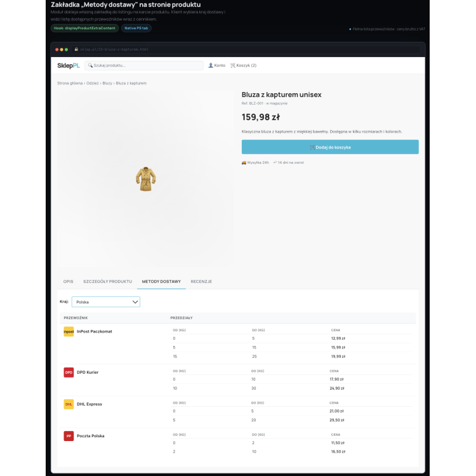Viewport: 476px width, 476px height.
Task: Click the 11,50 zł price cell
Action: 338,443
